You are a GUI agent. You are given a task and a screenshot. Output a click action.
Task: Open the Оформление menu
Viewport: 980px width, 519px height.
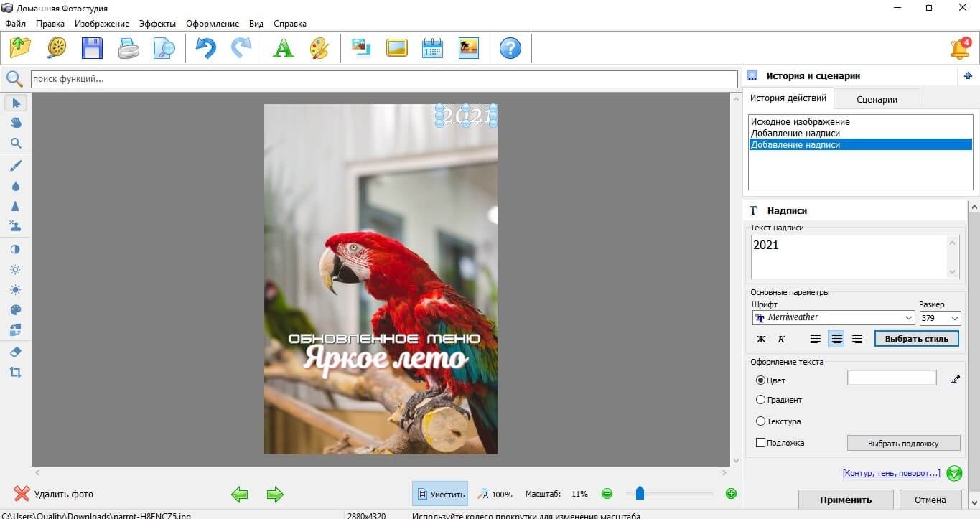click(x=213, y=24)
